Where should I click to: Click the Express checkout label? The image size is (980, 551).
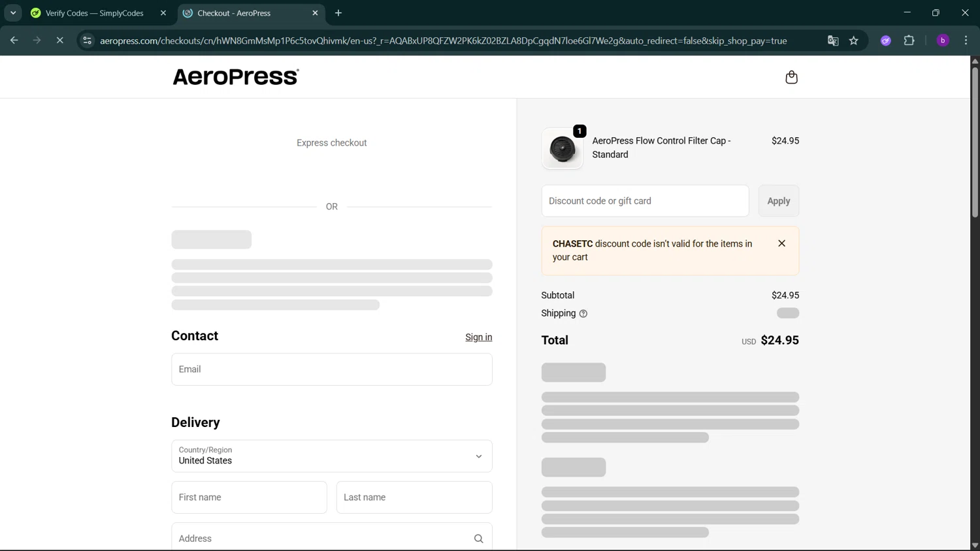tap(332, 143)
